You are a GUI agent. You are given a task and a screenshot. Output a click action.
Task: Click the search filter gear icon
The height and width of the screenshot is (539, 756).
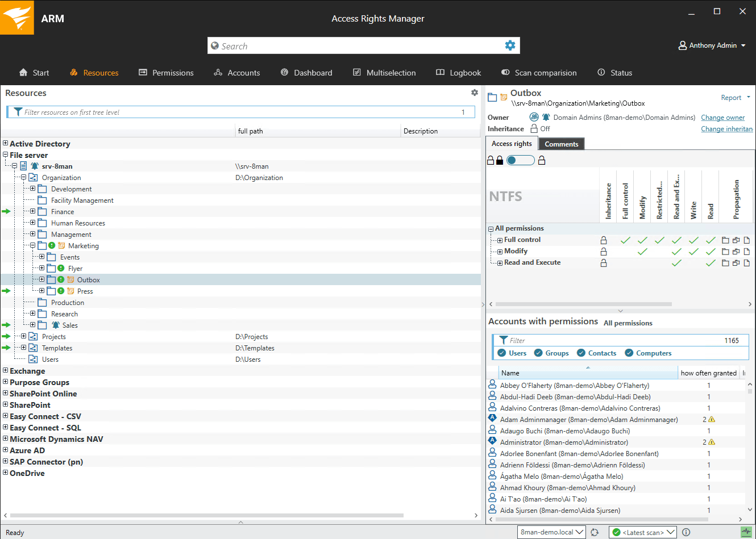point(510,45)
